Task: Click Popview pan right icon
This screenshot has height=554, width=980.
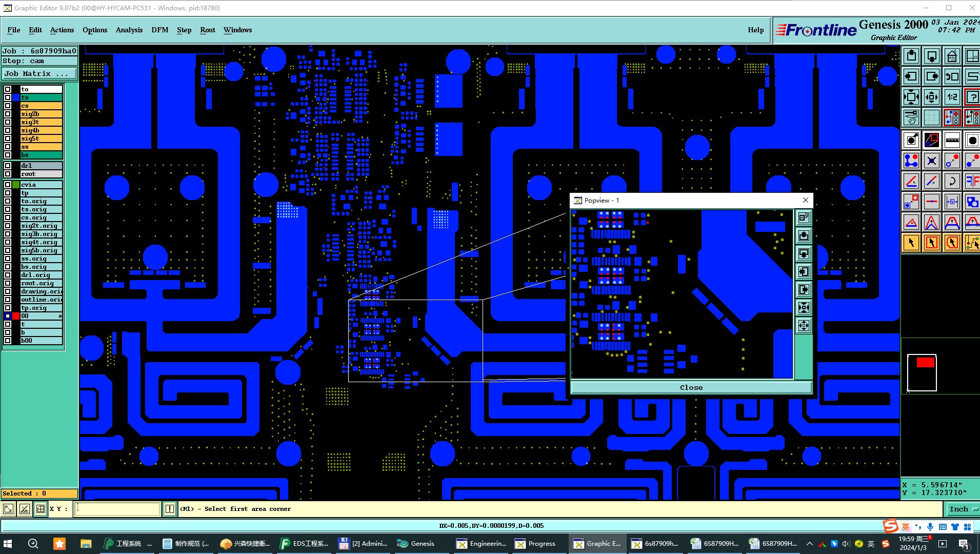Action: pyautogui.click(x=804, y=290)
